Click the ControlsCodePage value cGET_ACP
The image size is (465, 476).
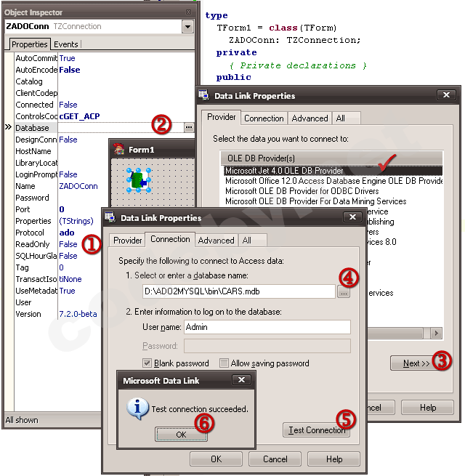[79, 116]
